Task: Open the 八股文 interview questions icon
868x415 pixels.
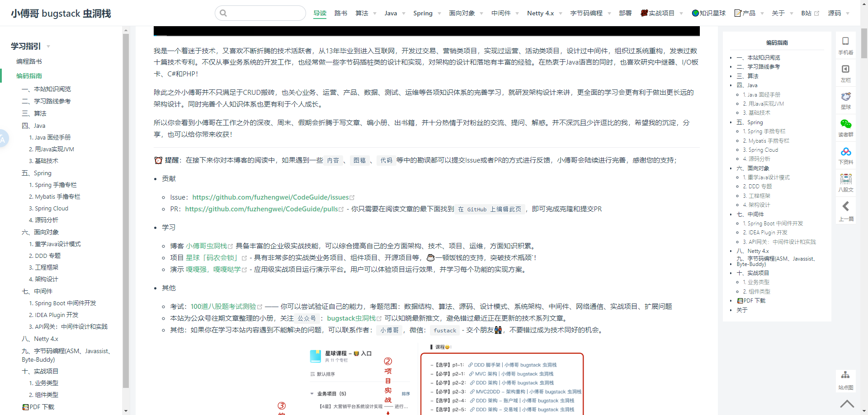Action: coord(845,182)
